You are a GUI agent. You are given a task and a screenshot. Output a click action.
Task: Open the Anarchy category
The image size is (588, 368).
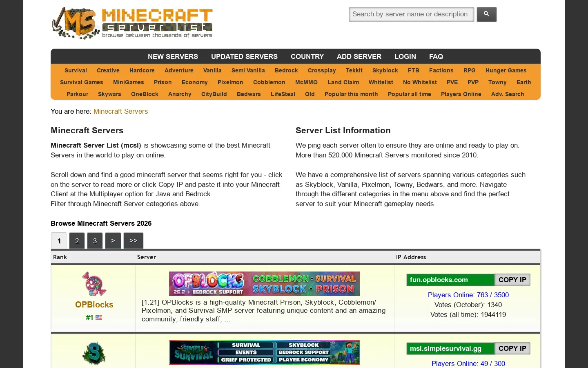(180, 94)
